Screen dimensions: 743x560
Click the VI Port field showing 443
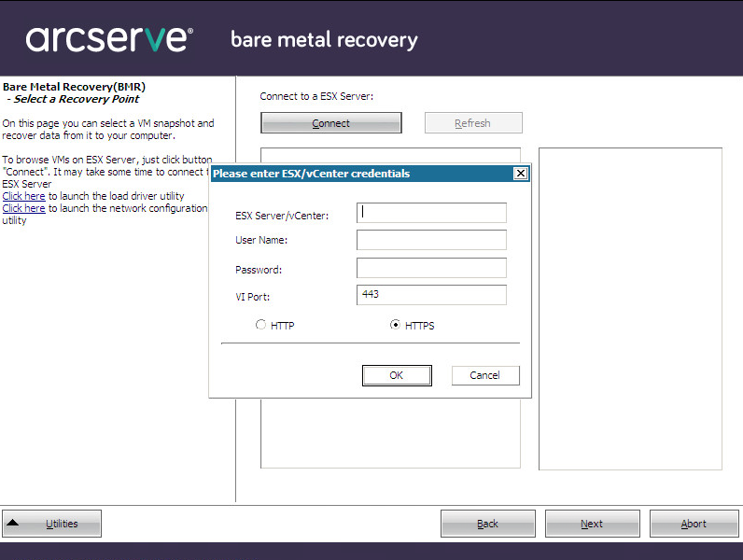tap(431, 295)
